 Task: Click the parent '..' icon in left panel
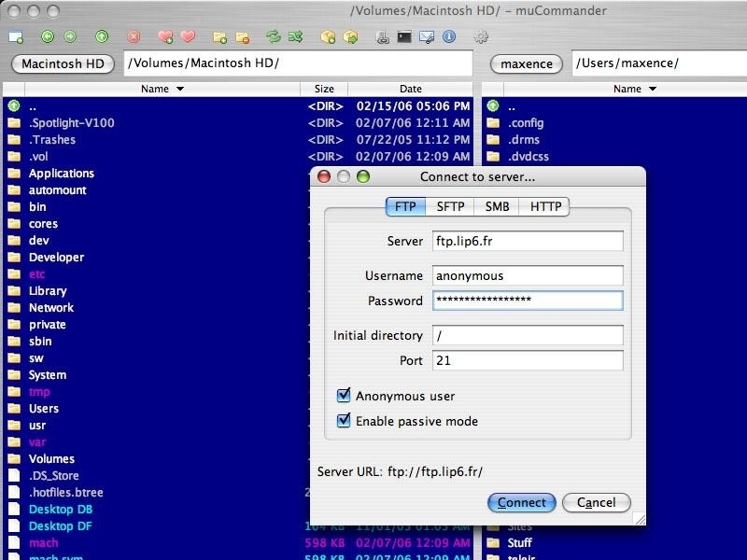14,105
